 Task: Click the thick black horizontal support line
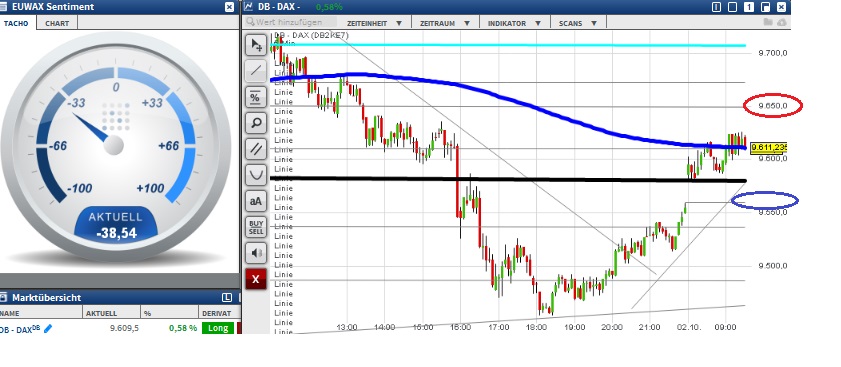(508, 179)
